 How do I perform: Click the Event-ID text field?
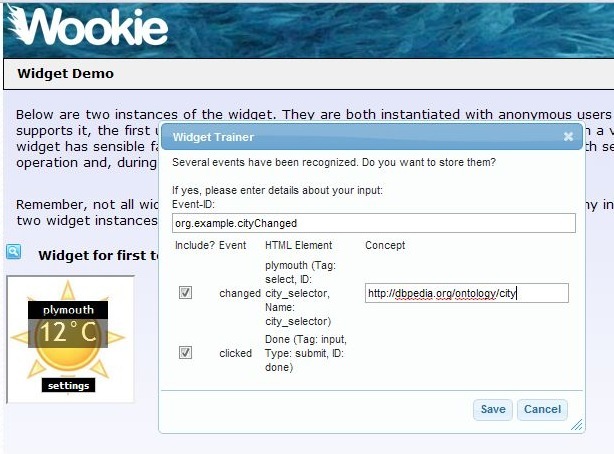[x=374, y=223]
